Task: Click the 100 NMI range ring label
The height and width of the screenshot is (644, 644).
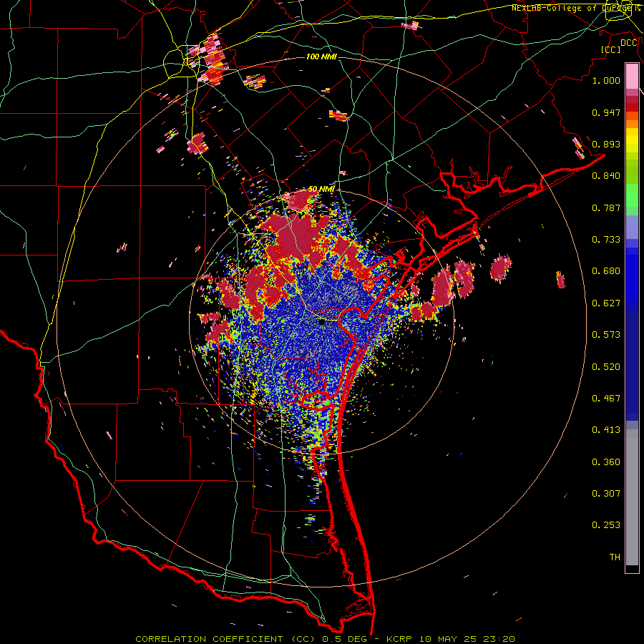Action: tap(321, 57)
